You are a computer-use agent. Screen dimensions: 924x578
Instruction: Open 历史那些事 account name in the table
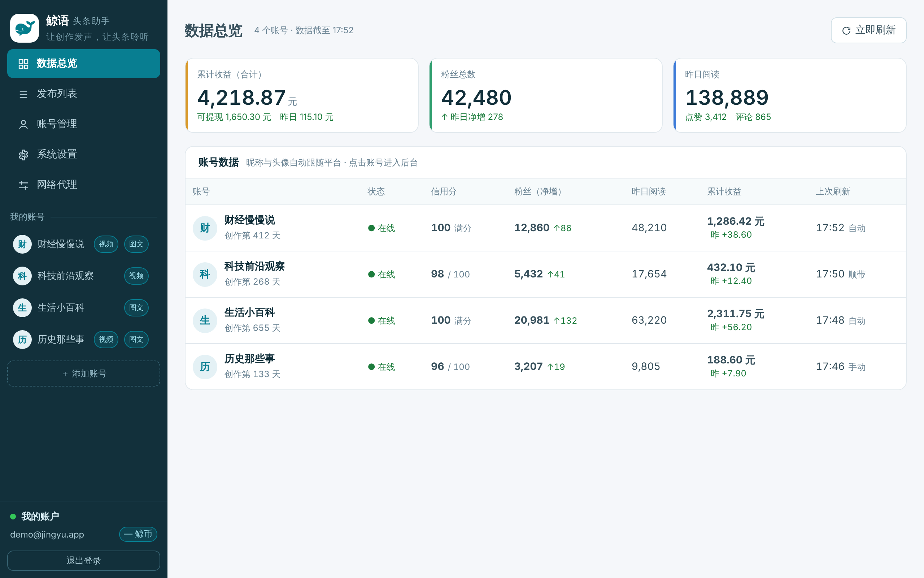click(x=249, y=359)
